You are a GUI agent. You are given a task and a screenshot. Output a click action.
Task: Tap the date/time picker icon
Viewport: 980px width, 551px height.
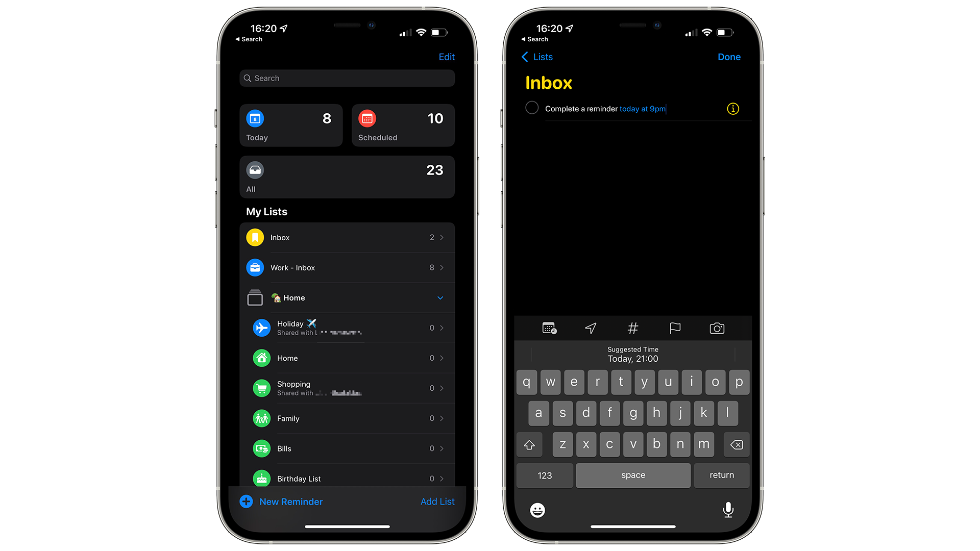click(549, 328)
